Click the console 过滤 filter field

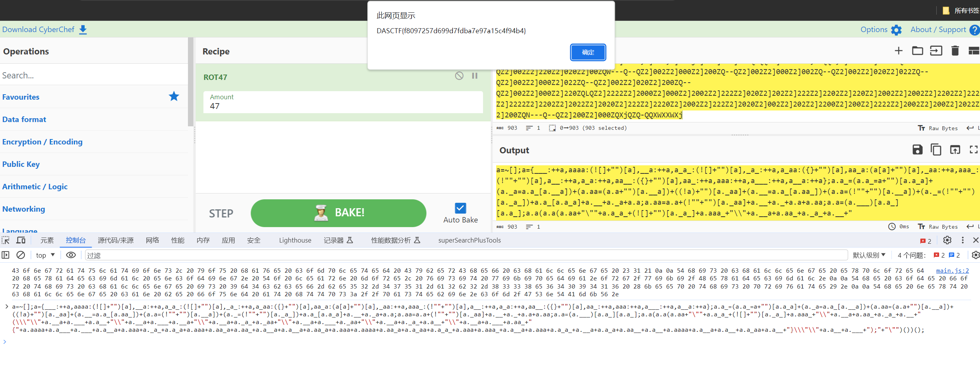coord(466,255)
